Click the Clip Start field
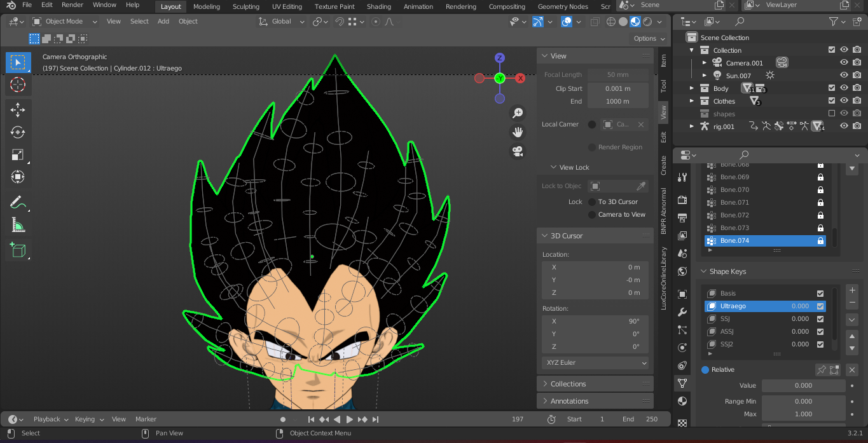 [618, 89]
